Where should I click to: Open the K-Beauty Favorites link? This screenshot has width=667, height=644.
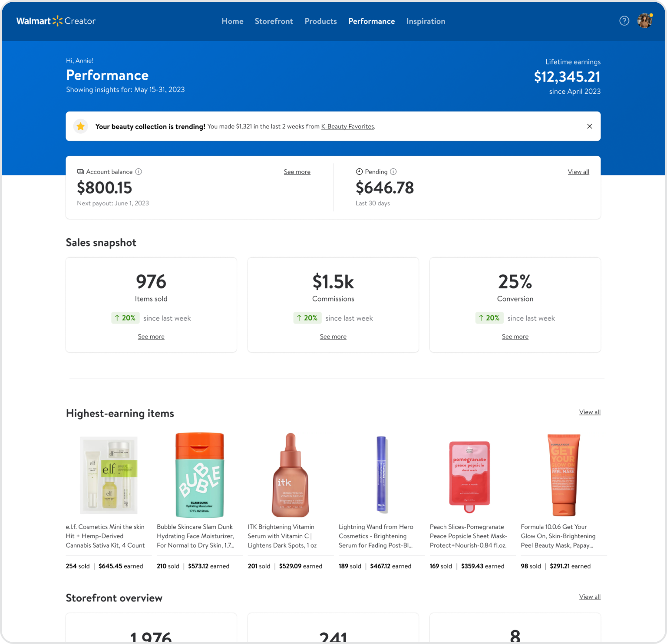(x=348, y=126)
